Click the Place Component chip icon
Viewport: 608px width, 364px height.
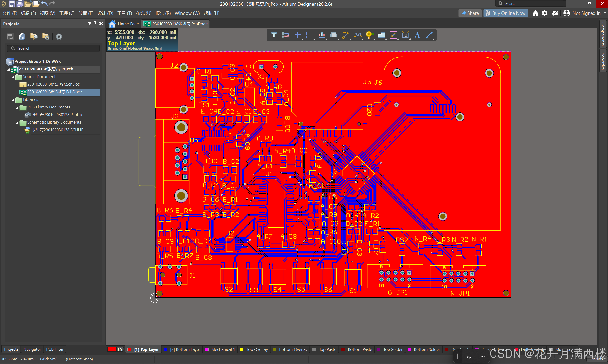[334, 35]
